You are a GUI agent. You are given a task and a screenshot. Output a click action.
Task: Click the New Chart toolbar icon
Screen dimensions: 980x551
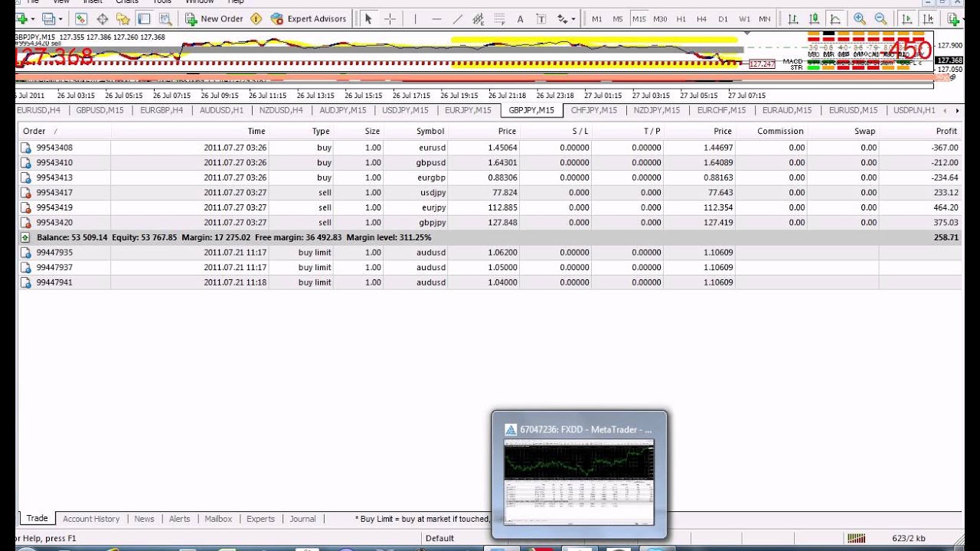pos(22,18)
